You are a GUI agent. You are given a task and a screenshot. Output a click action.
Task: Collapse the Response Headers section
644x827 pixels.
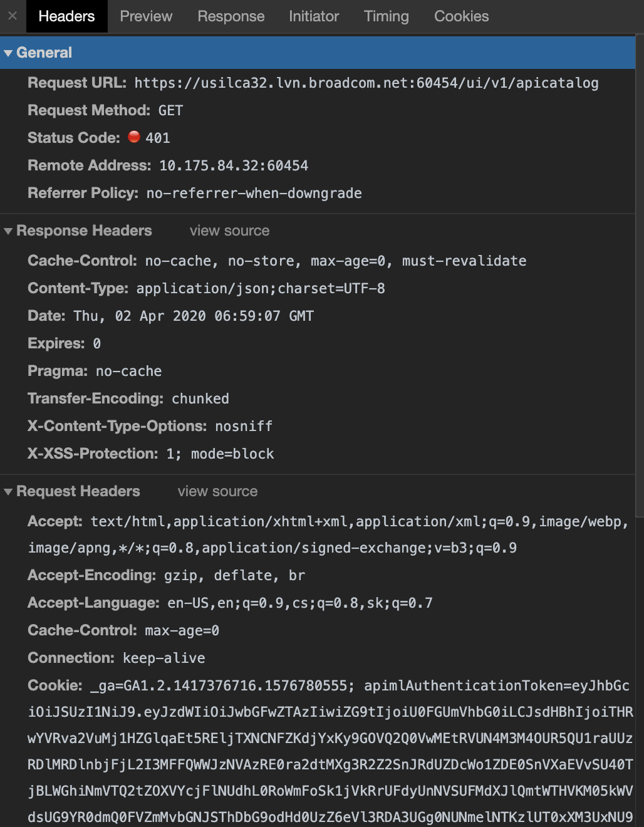point(8,231)
